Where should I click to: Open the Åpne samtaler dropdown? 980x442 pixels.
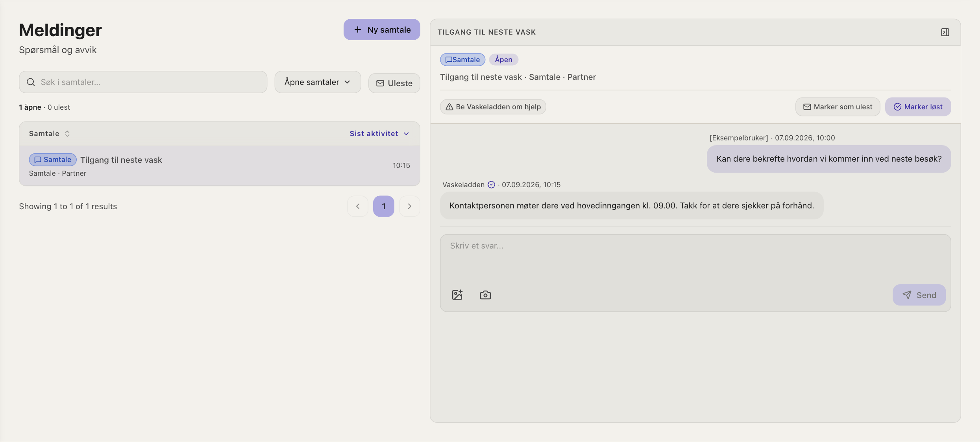318,82
